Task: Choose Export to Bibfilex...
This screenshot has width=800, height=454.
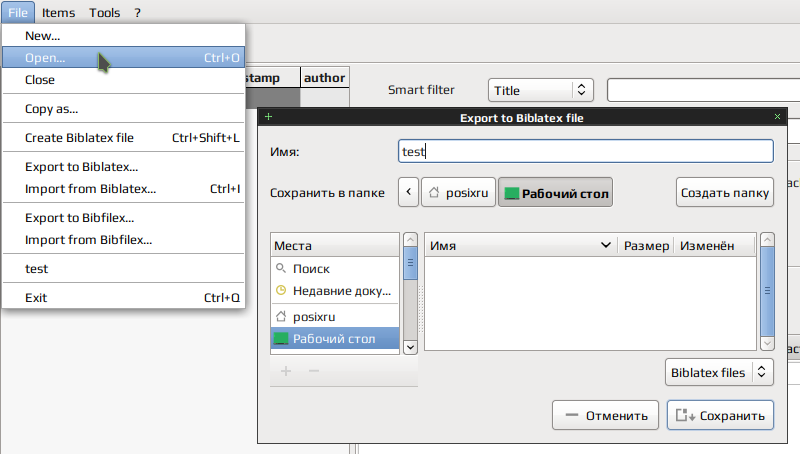Action: tap(123, 218)
